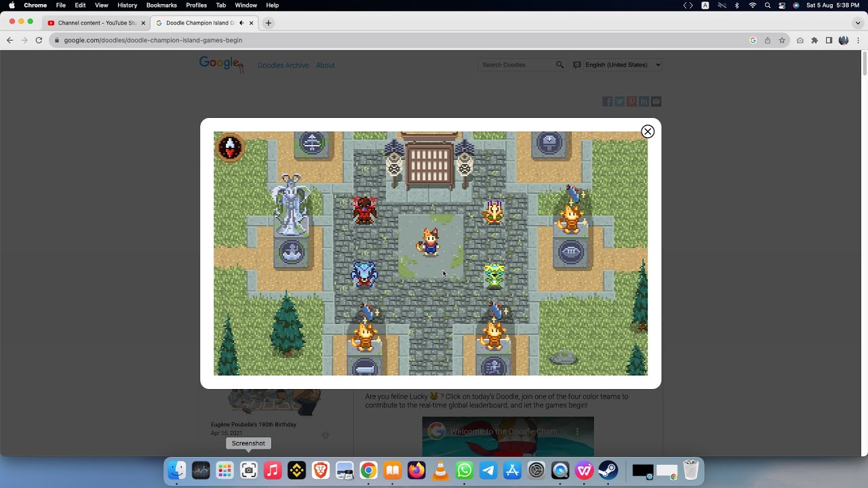Bookmark this page with the star icon
Screen dimensions: 868x488
(x=782, y=40)
